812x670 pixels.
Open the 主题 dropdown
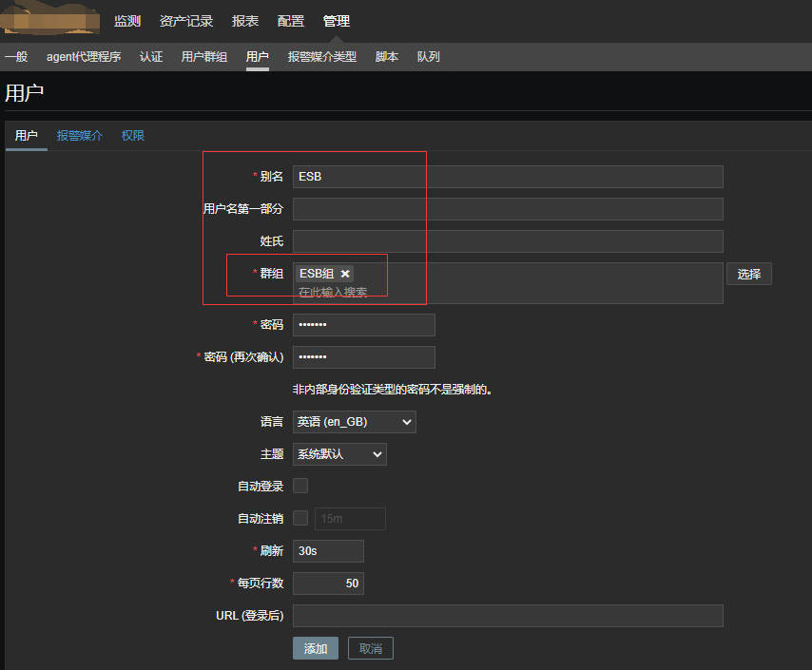click(339, 454)
